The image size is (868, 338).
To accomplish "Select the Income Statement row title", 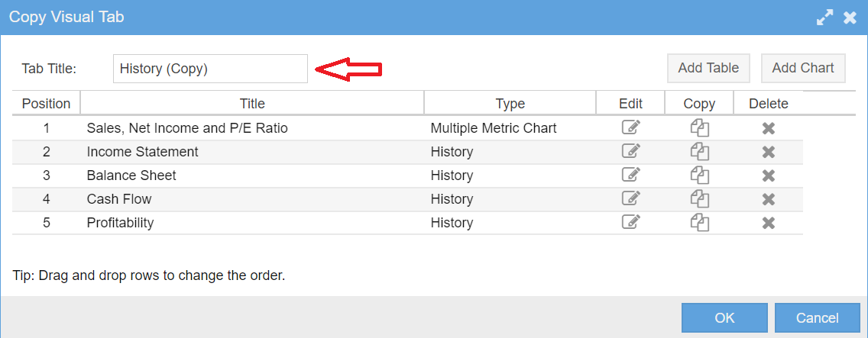I will 142,152.
